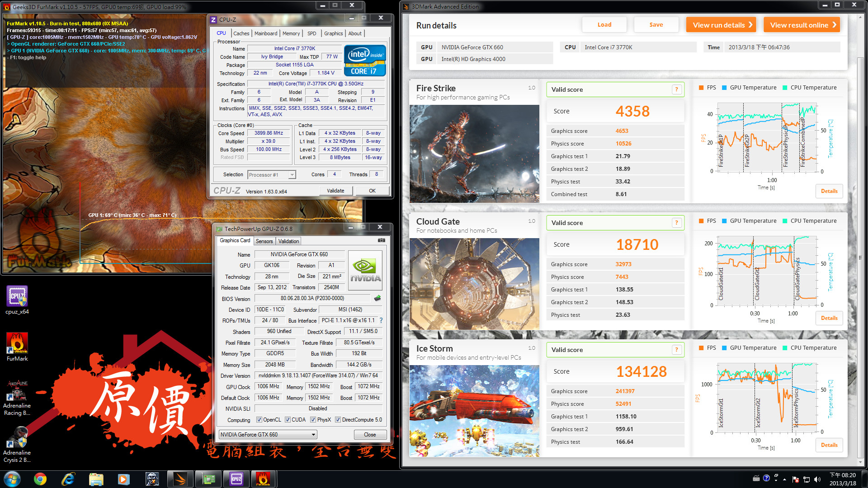
Task: Open the Graphics tab in CPU-Z
Action: (334, 33)
